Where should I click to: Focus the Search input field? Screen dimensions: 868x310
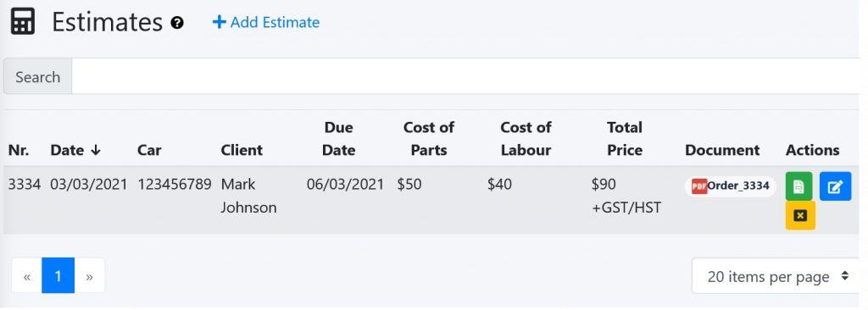pos(465,76)
